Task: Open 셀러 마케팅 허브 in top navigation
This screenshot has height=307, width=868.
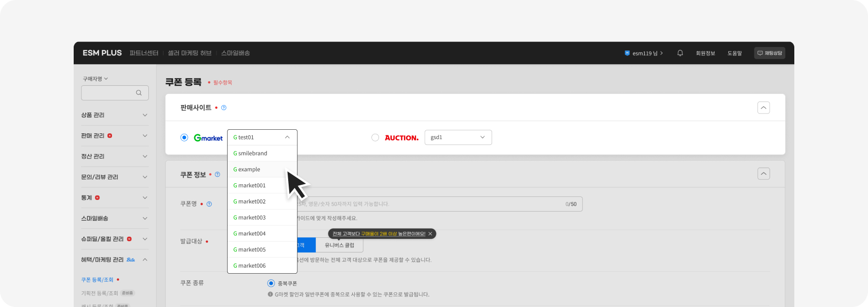Action: (190, 53)
